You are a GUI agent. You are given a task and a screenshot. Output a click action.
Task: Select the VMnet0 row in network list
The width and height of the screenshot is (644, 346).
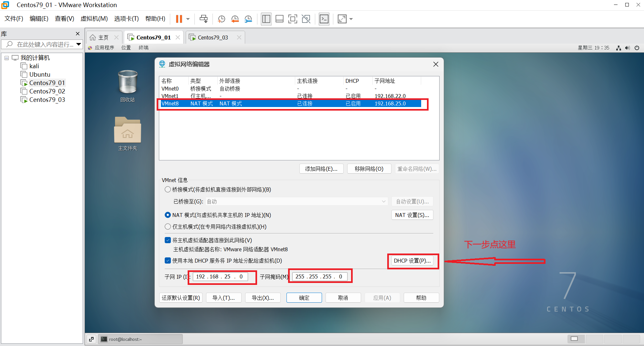click(x=291, y=89)
